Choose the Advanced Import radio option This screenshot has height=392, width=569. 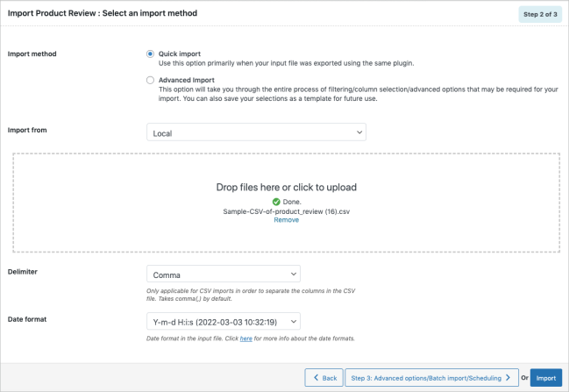tap(151, 80)
